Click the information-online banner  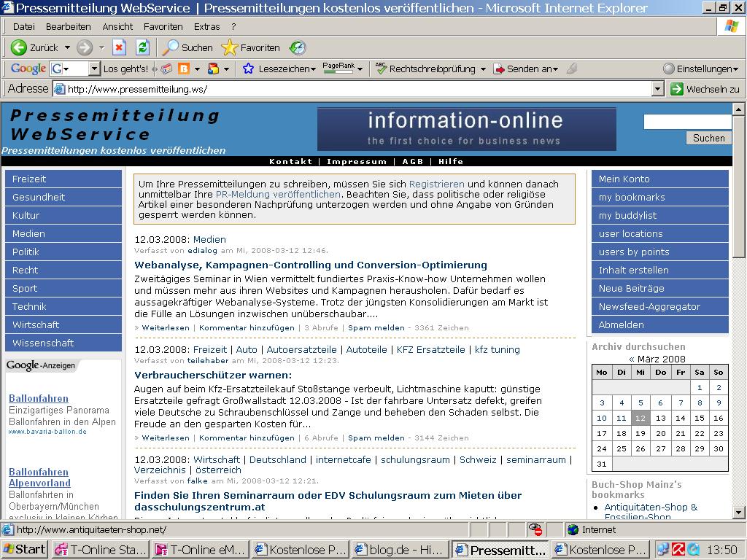tap(466, 129)
